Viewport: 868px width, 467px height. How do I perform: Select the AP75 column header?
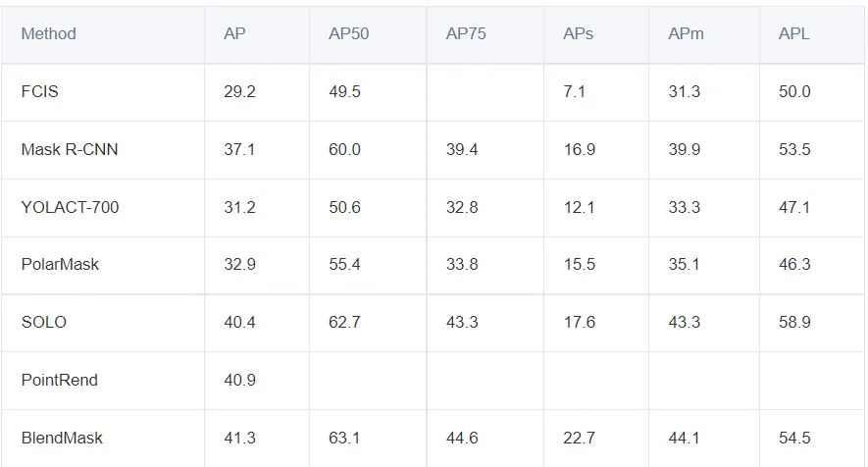coord(466,34)
